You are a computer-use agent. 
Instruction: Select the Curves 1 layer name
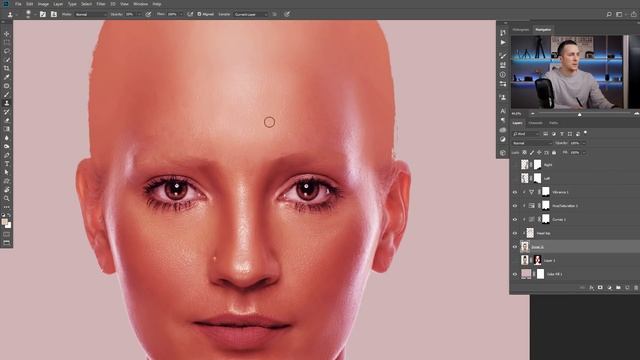click(x=559, y=220)
